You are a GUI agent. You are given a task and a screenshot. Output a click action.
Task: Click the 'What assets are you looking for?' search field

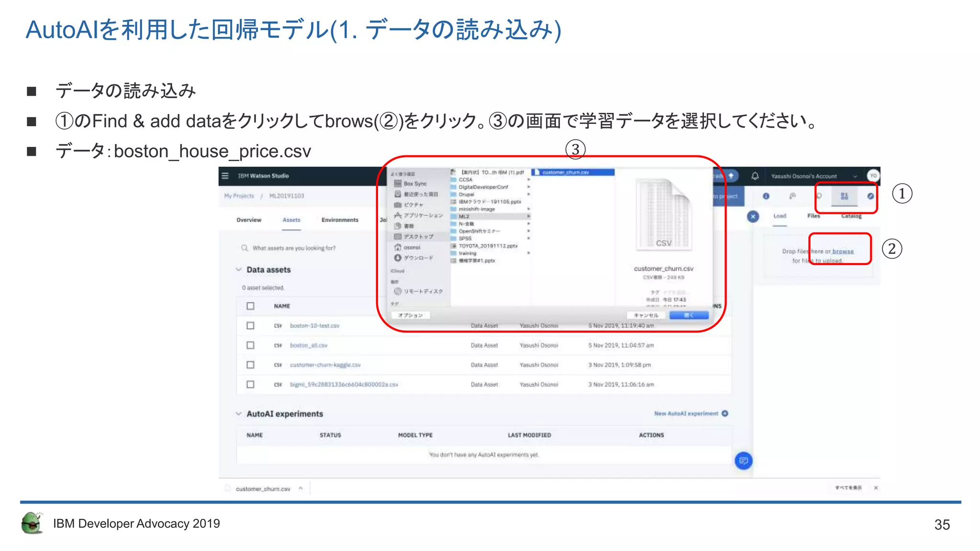pyautogui.click(x=294, y=248)
